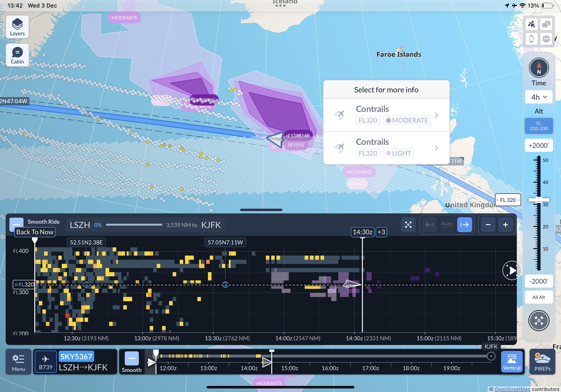
Task: Click the Back To Now button
Action: 35,232
